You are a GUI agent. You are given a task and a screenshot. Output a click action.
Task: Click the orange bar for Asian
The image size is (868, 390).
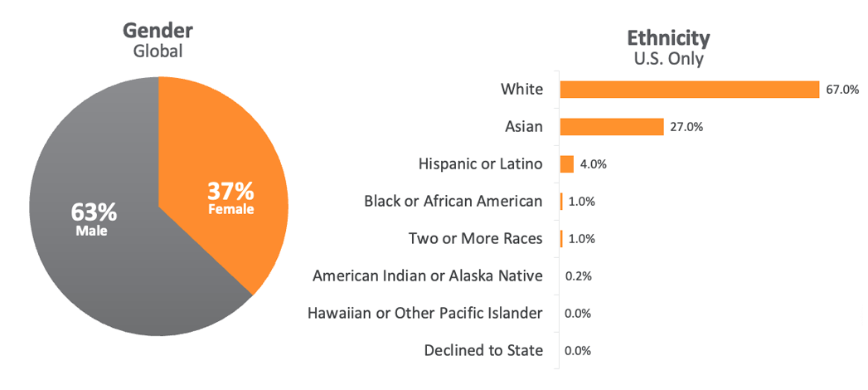click(612, 127)
